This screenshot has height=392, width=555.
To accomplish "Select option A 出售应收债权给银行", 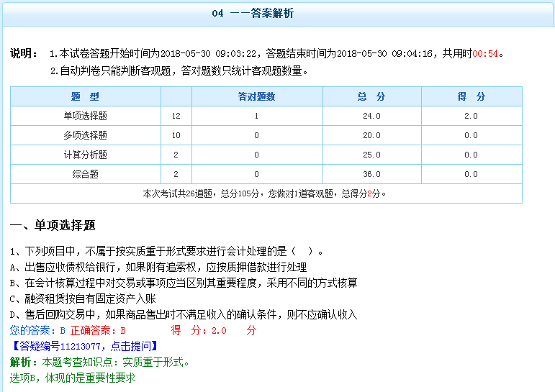I will 158,267.
